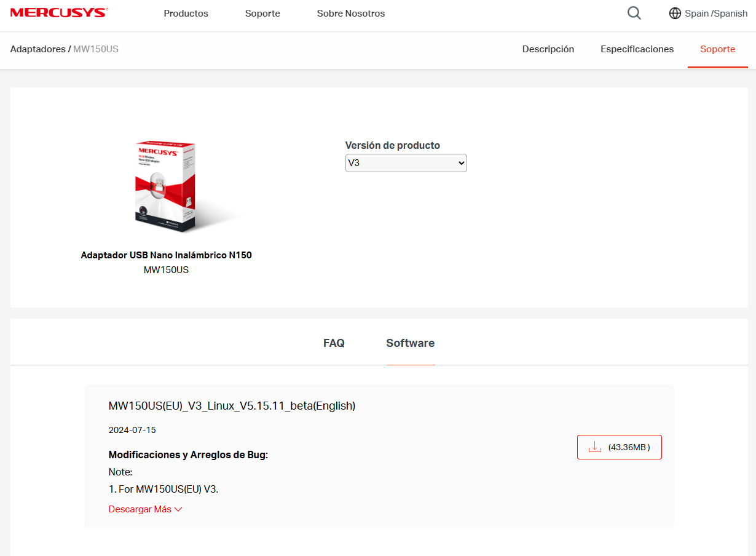Click the MW150US breadcrumb text
756x556 pixels.
96,49
